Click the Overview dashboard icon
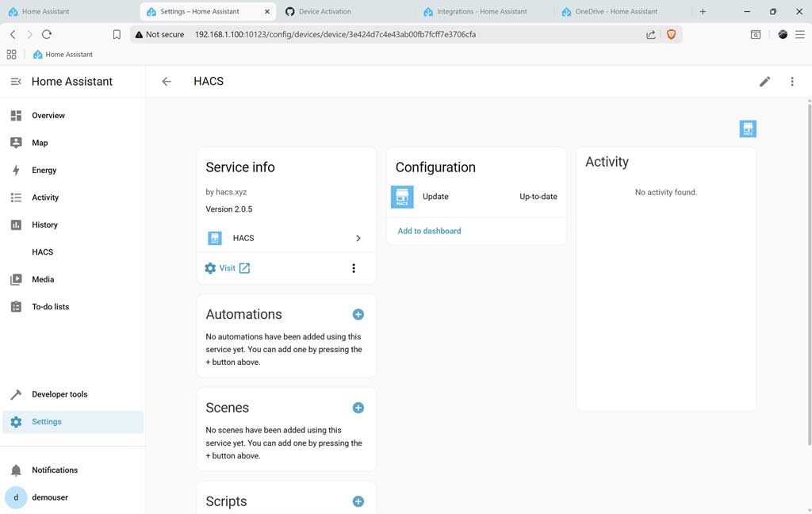The width and height of the screenshot is (812, 514). (x=16, y=116)
